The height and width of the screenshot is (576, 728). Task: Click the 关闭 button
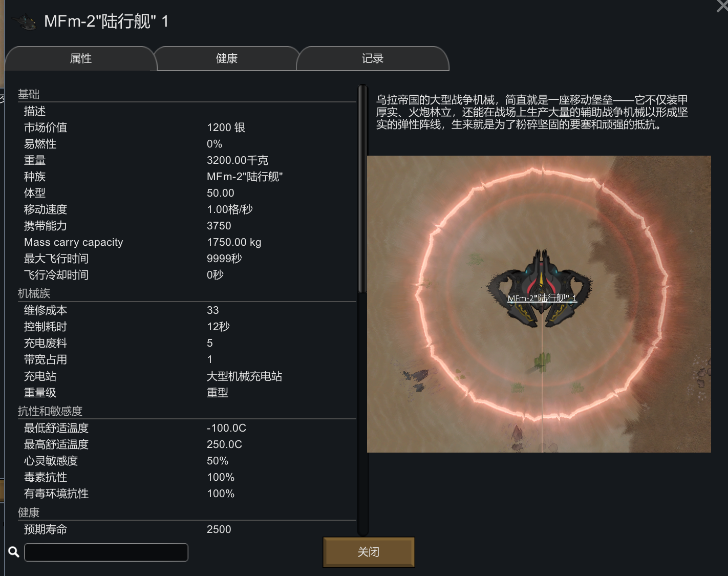click(369, 552)
